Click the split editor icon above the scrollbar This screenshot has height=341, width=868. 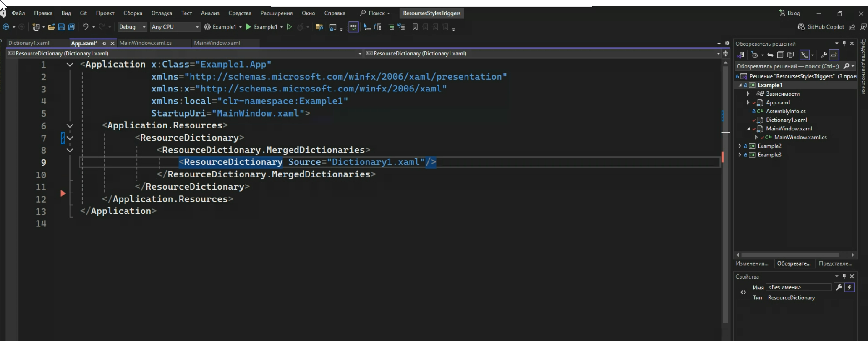click(726, 53)
